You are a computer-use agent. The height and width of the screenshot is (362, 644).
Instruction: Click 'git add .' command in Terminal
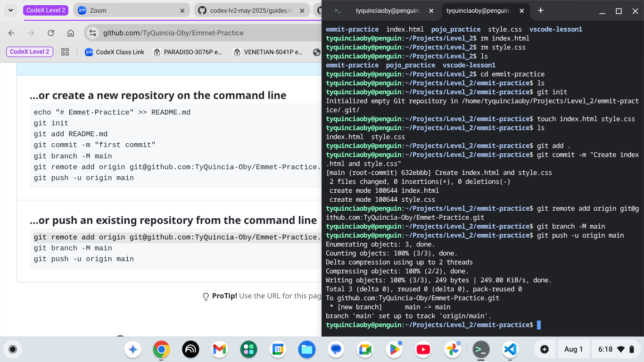(x=554, y=146)
